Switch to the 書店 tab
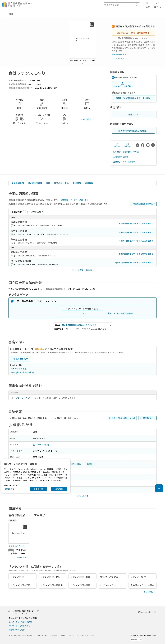 pos(48,183)
